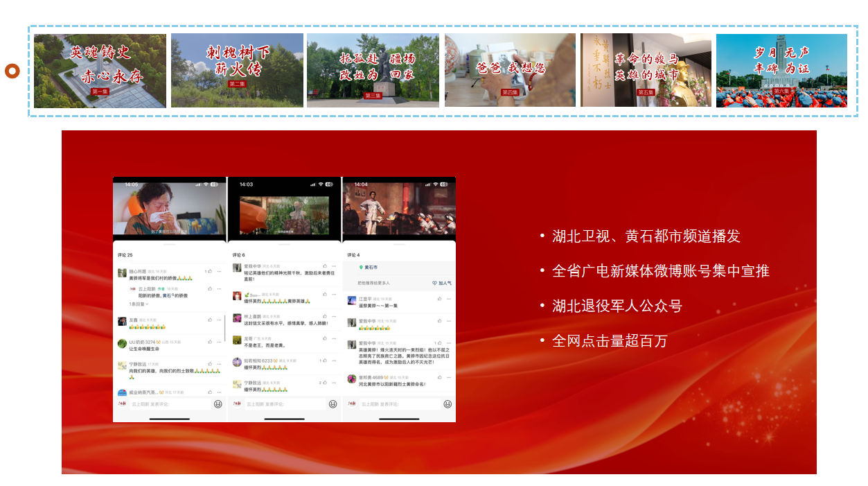The height and width of the screenshot is (486, 868).
Task: Like the comment 向我们的英雄 by 宁静致远
Action: (210, 364)
